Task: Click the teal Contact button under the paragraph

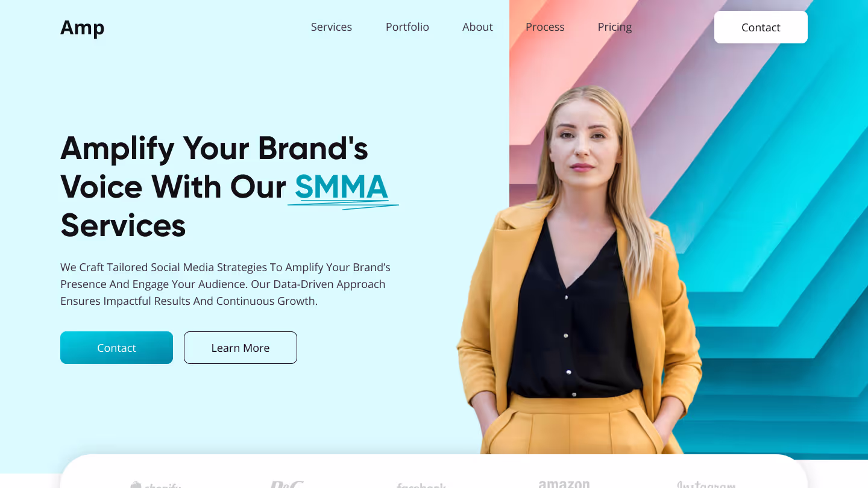Action: pyautogui.click(x=116, y=348)
